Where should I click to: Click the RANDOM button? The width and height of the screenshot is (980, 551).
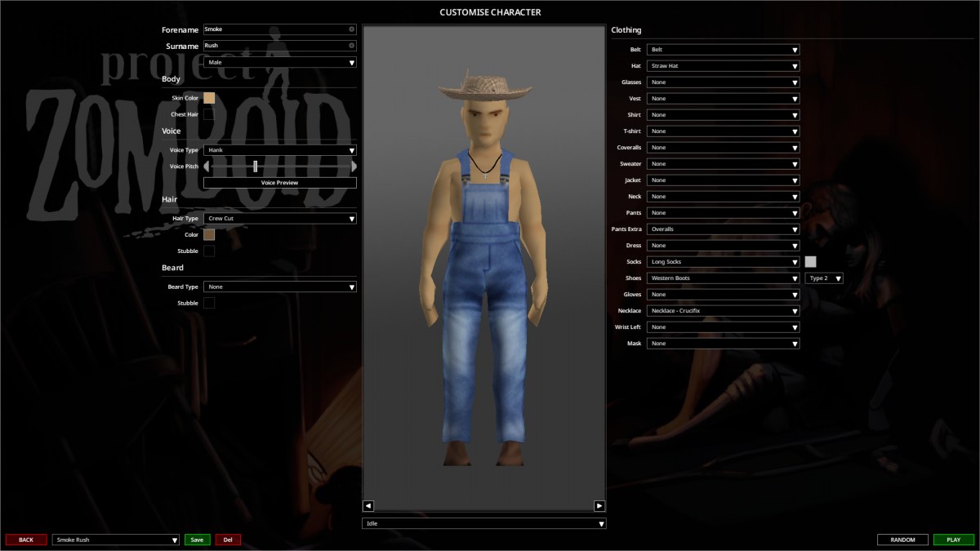coord(902,540)
